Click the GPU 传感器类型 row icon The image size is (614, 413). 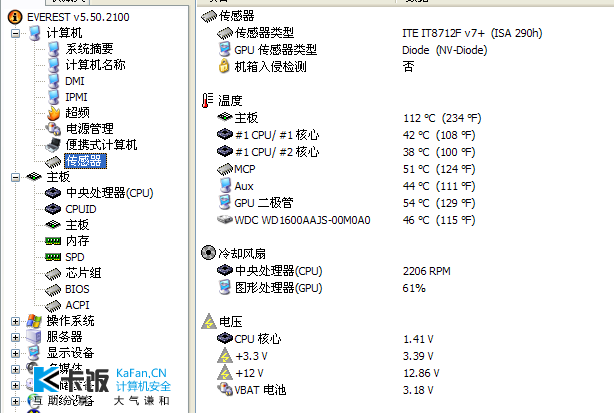pyautogui.click(x=224, y=50)
